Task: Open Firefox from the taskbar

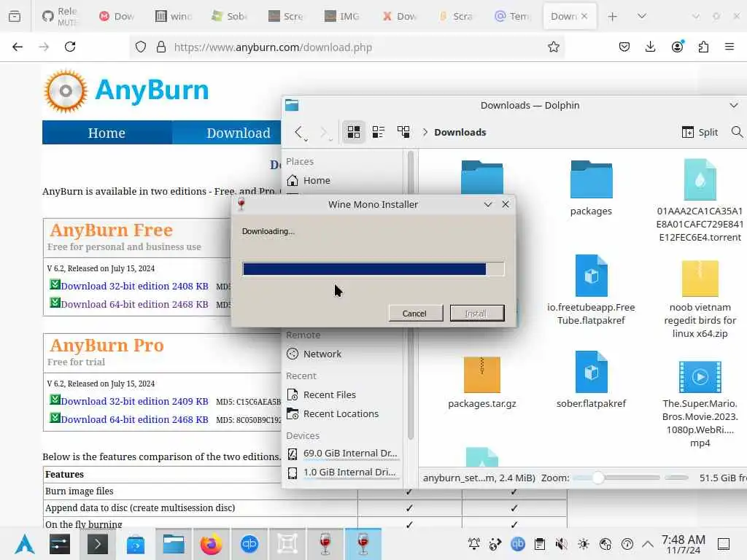Action: (211, 544)
